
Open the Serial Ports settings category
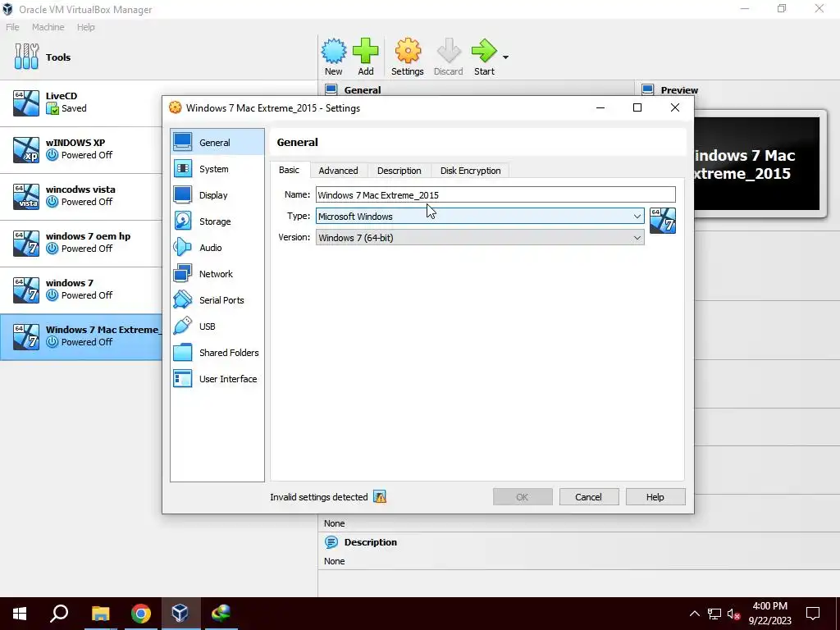coord(217,300)
